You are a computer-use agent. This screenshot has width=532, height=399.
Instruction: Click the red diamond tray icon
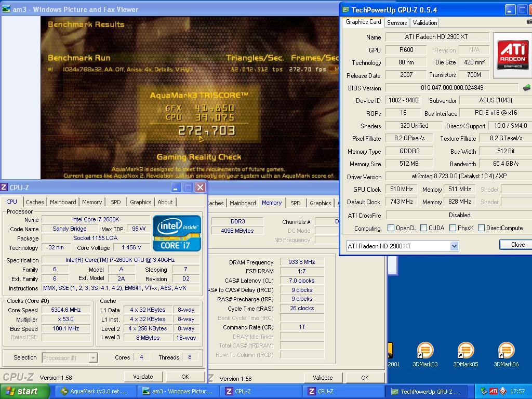(503, 392)
